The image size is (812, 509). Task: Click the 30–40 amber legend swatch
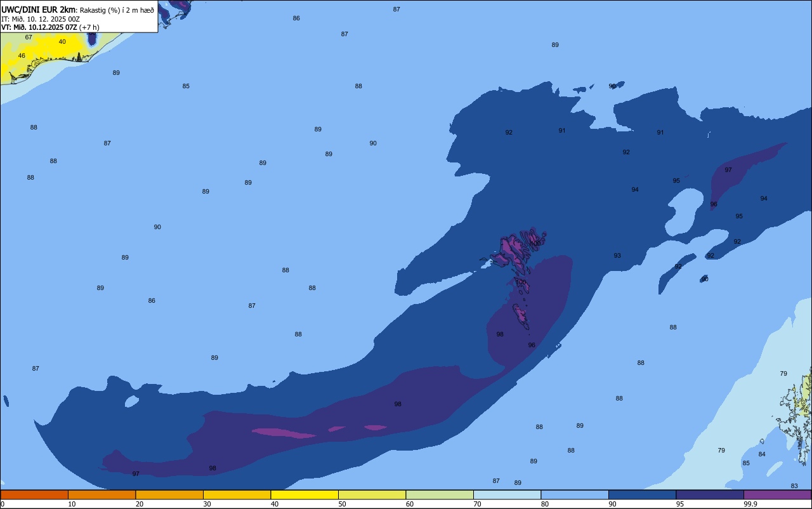click(237, 494)
